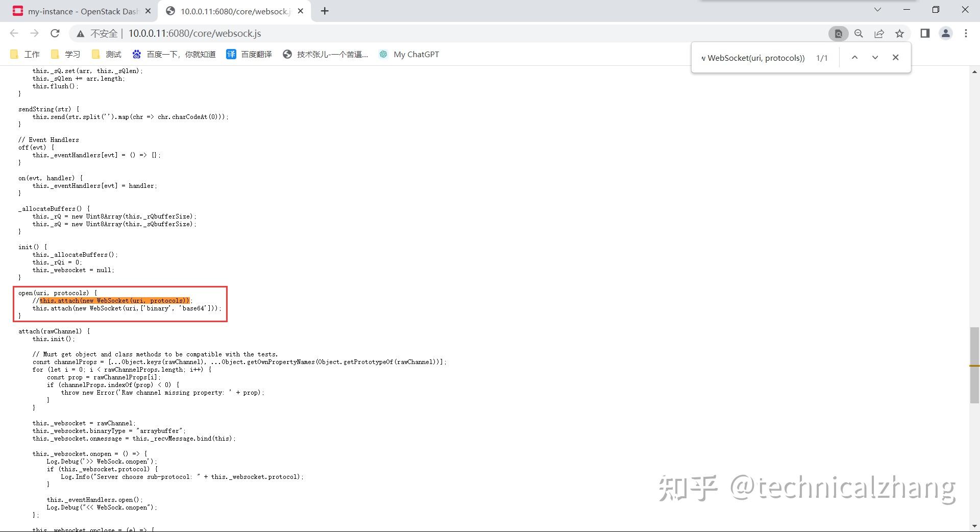This screenshot has height=532, width=980.
Task: Toggle the side panel open
Action: (924, 33)
